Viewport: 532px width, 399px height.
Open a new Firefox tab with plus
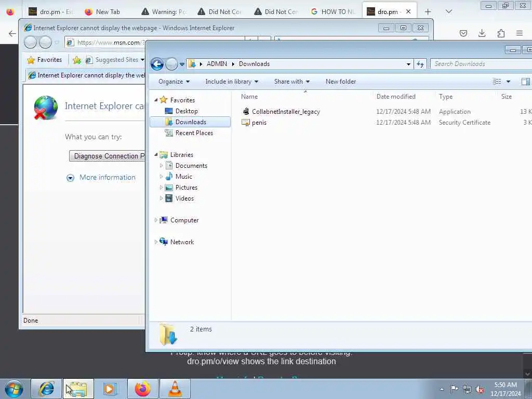[x=428, y=11]
